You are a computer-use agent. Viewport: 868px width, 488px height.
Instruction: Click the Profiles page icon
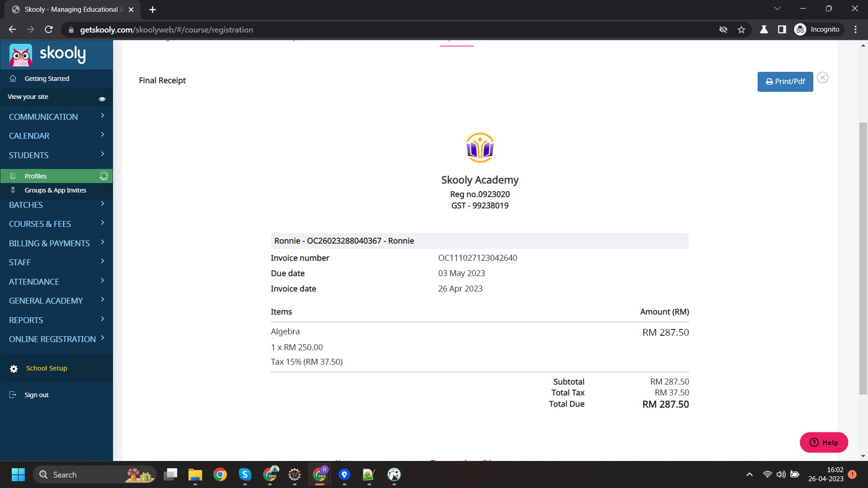13,176
